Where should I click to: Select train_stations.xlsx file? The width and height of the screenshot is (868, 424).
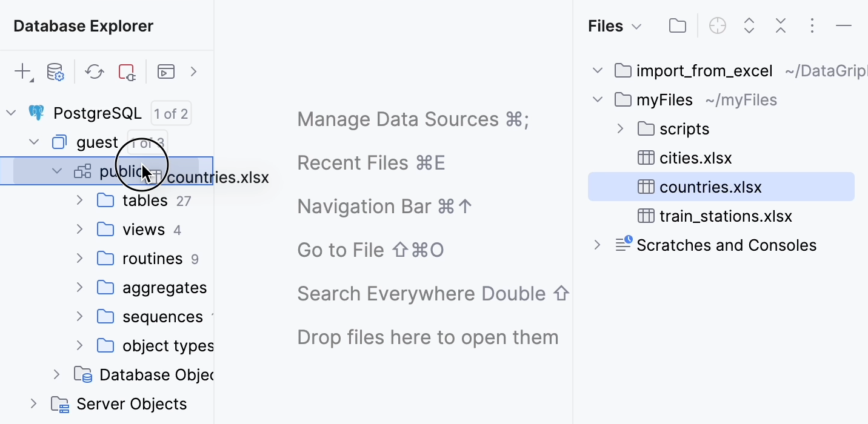click(x=726, y=216)
